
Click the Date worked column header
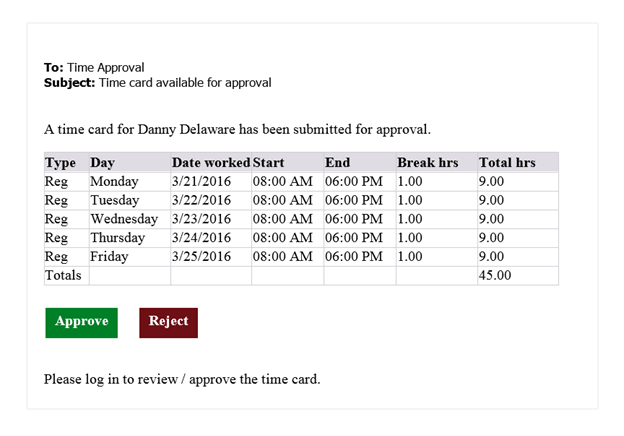point(211,162)
